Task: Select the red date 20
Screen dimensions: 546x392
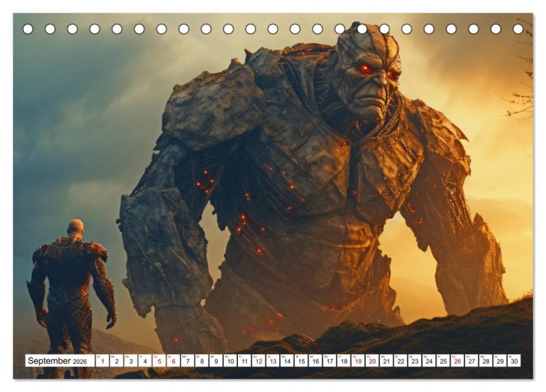Action: click(x=372, y=361)
